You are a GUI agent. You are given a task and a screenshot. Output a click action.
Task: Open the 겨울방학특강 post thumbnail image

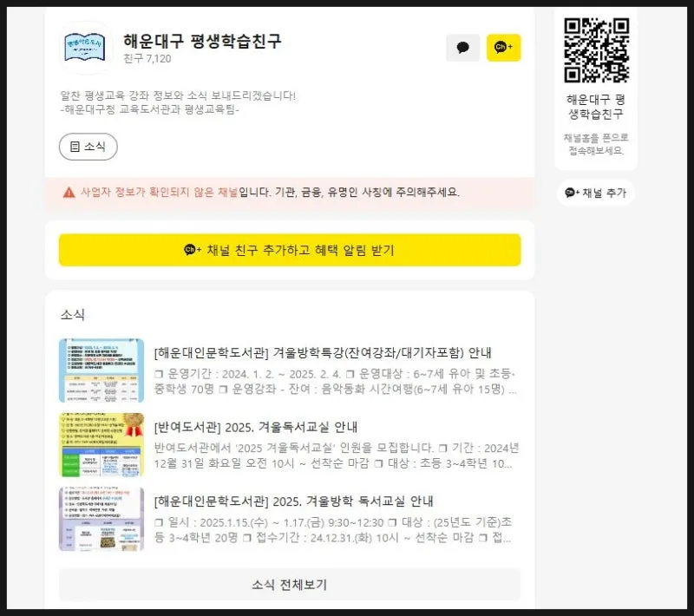pos(101,370)
